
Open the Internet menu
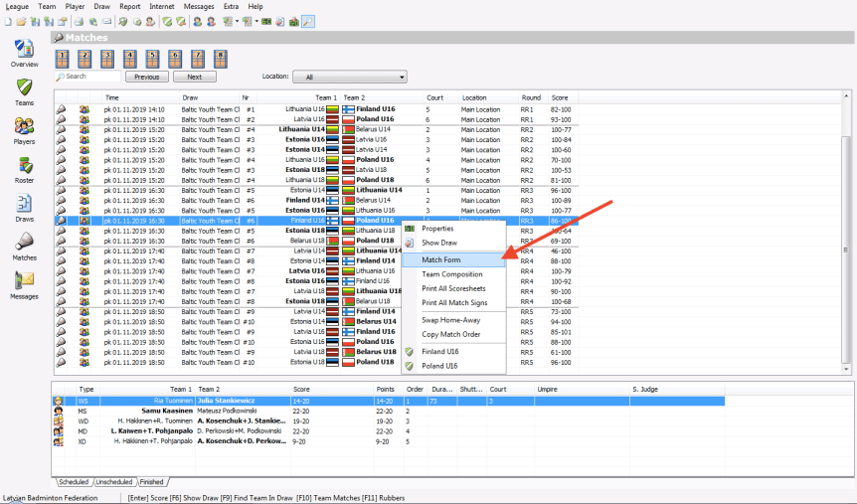coord(162,7)
